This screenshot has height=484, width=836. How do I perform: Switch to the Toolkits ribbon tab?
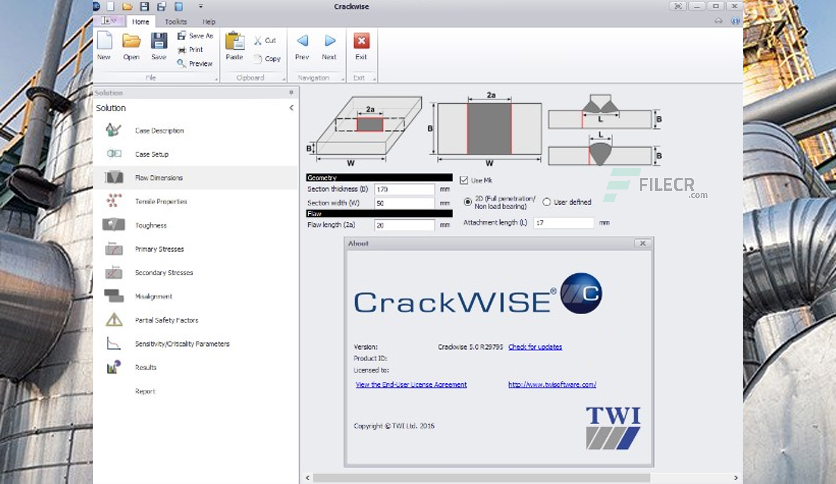pos(176,22)
